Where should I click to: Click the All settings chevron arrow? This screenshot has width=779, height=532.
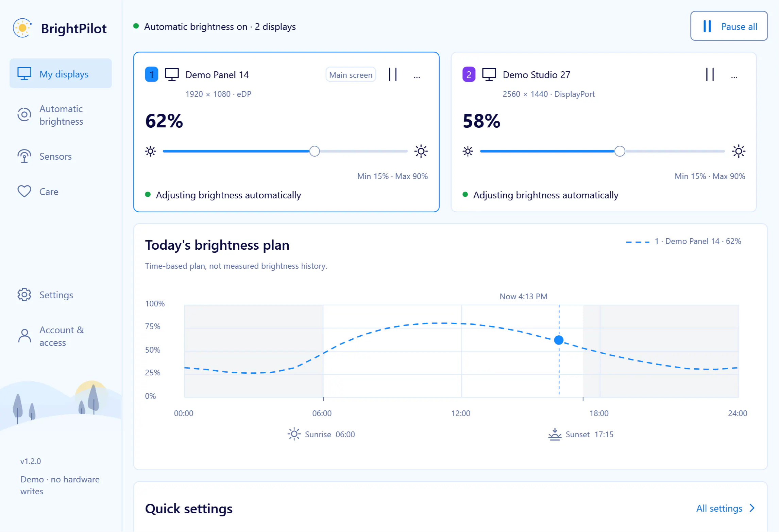(x=752, y=508)
